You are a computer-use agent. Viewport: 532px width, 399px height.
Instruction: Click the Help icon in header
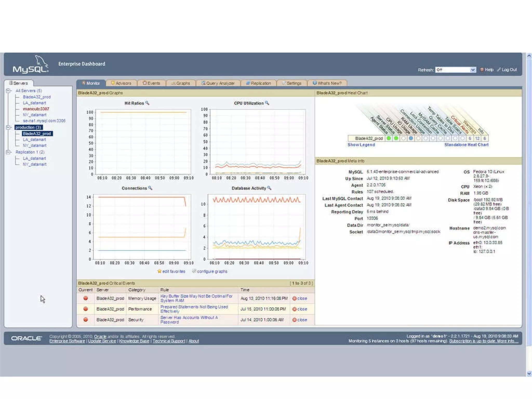[x=482, y=70]
